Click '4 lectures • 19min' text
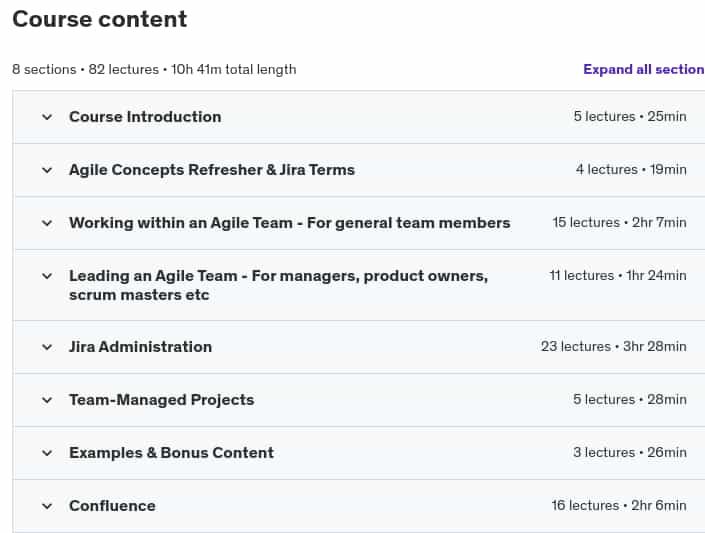705x533 pixels. [x=631, y=170]
